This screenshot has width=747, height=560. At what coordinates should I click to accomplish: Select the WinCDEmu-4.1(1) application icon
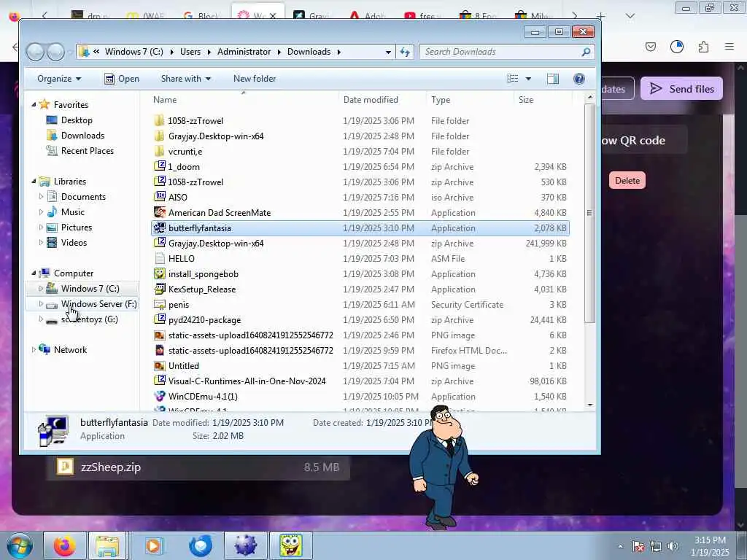(x=159, y=396)
